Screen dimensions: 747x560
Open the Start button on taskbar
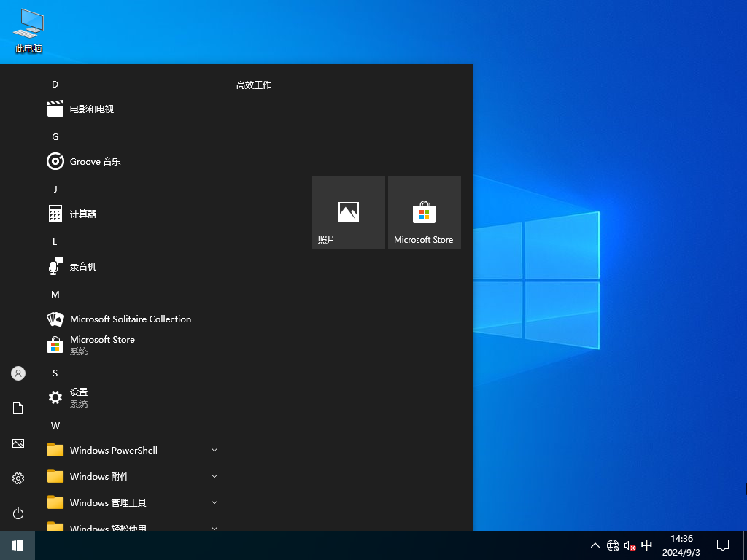[18, 545]
